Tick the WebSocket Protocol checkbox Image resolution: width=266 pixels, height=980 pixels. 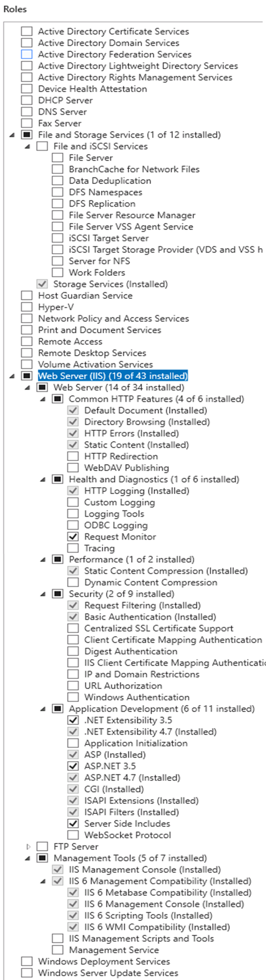(73, 835)
